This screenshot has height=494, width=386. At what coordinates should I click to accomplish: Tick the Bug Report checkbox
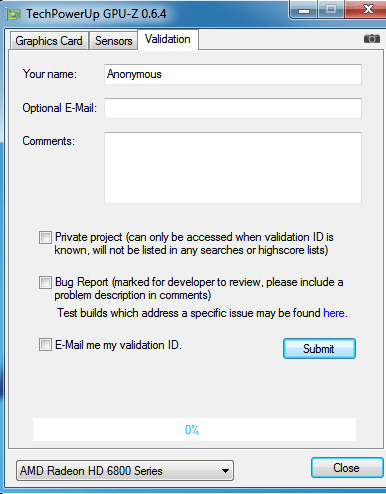pyautogui.click(x=45, y=282)
